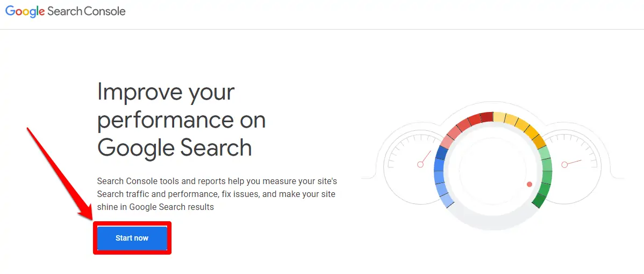Select the dark red gauge segment
The height and width of the screenshot is (274, 644).
486,117
